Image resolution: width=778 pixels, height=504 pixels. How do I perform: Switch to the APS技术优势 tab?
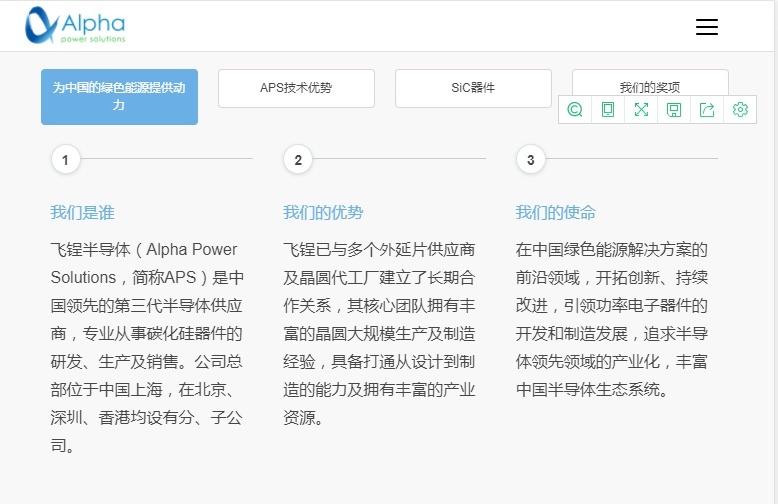tap(296, 88)
